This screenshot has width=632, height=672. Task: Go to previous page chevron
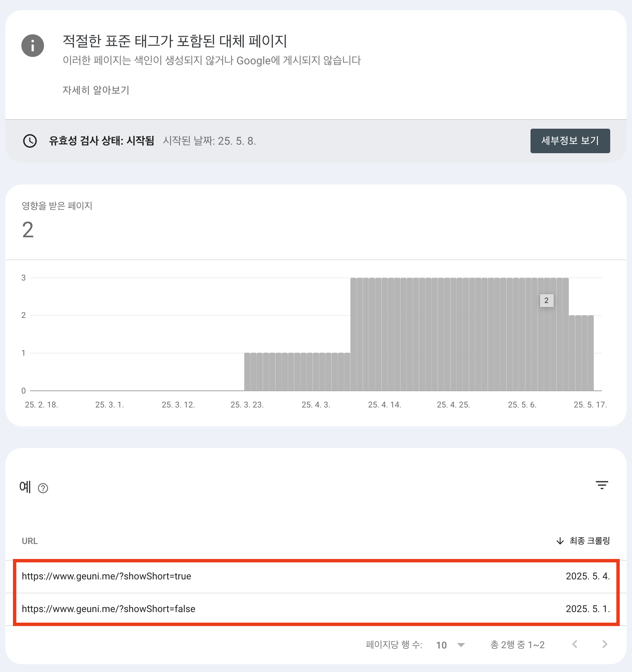pyautogui.click(x=575, y=644)
